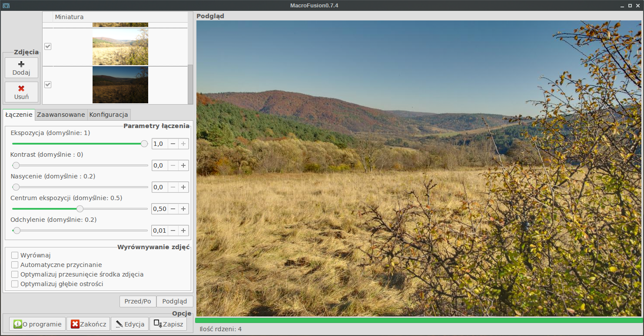This screenshot has height=336, width=644.
Task: Open the Edycja edit button
Action: coord(129,324)
